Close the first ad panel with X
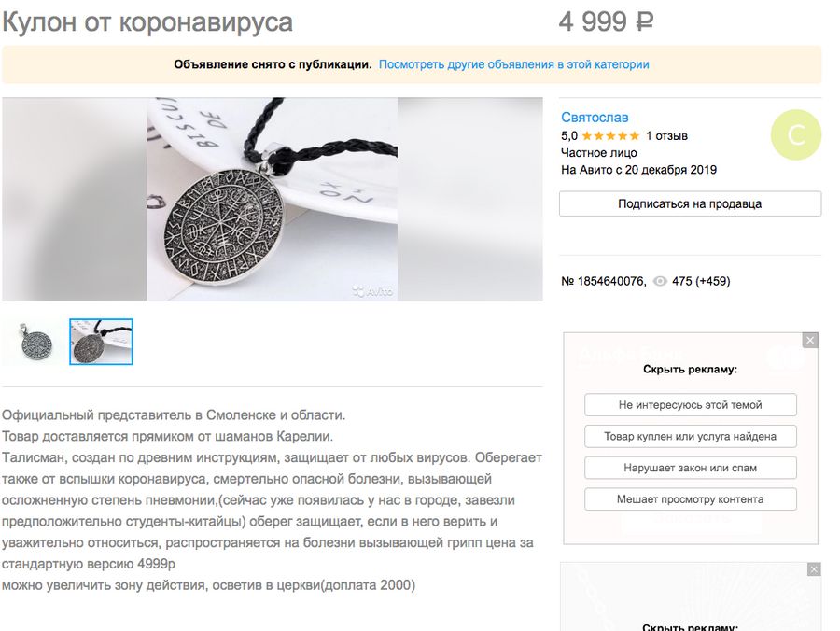 (x=810, y=340)
